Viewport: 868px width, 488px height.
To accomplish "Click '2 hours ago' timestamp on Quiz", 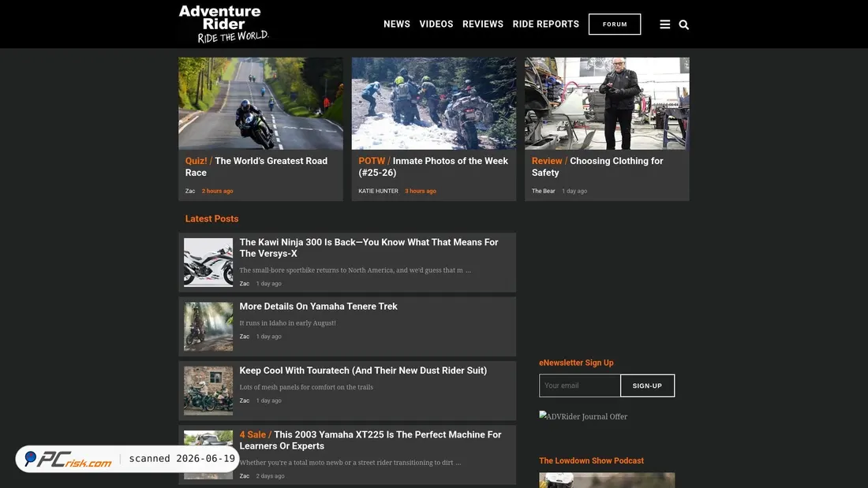I will 217,191.
